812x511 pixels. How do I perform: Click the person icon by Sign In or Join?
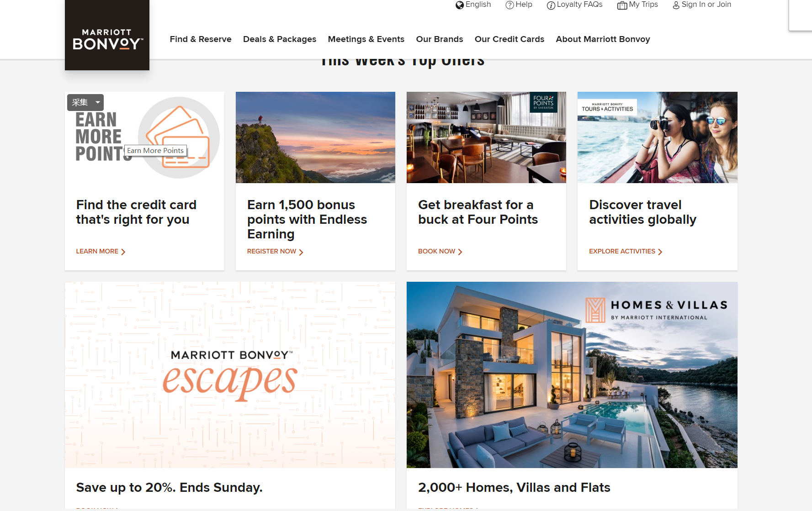676,5
